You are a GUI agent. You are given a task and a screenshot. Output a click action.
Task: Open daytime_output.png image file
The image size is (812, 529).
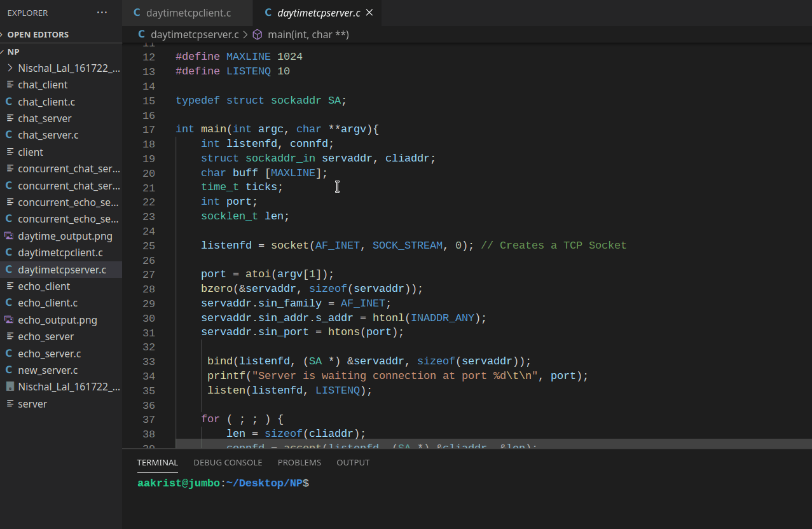tap(65, 236)
